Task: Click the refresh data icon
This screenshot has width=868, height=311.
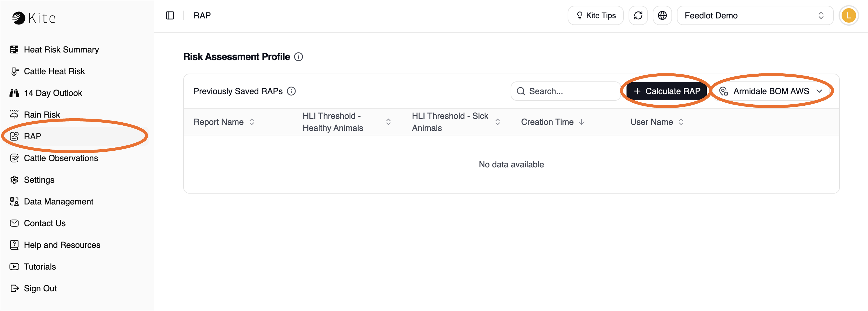Action: click(x=638, y=15)
